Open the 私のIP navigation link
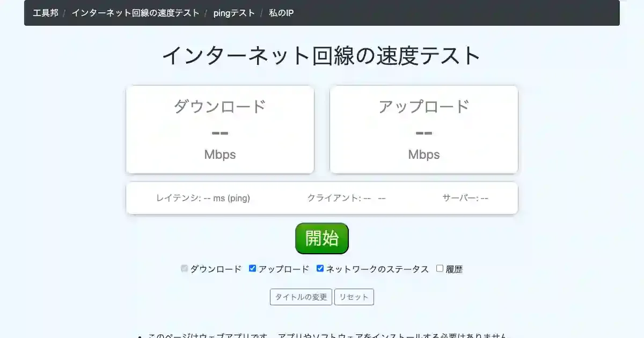The height and width of the screenshot is (338, 644). [281, 13]
